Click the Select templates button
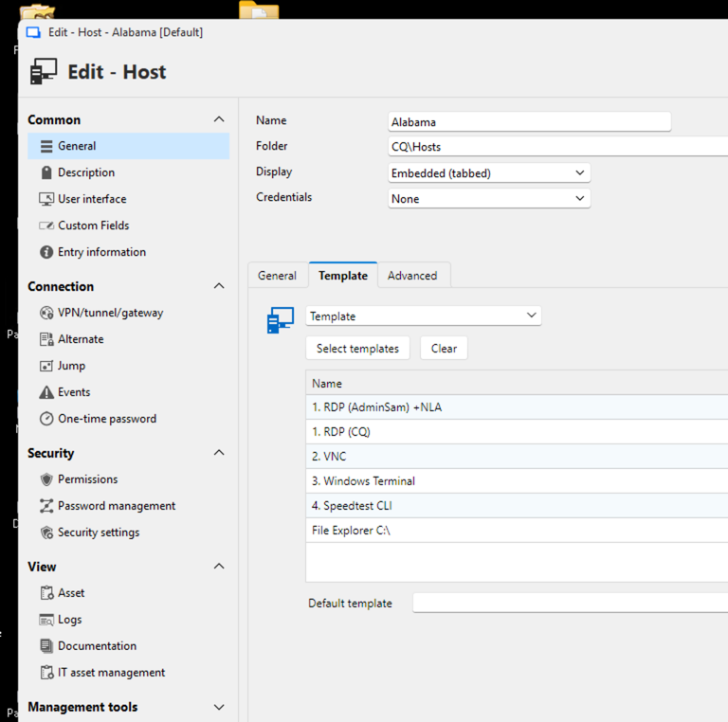 coord(357,349)
